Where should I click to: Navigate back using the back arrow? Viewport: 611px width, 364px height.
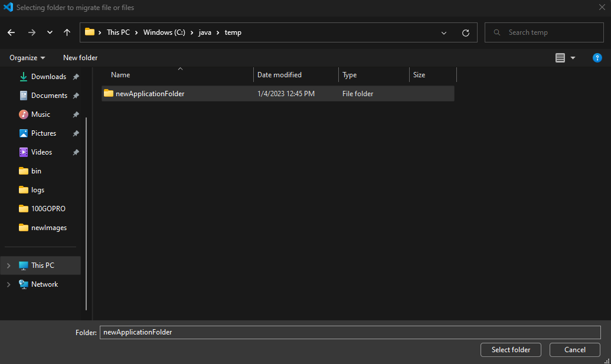pos(11,32)
